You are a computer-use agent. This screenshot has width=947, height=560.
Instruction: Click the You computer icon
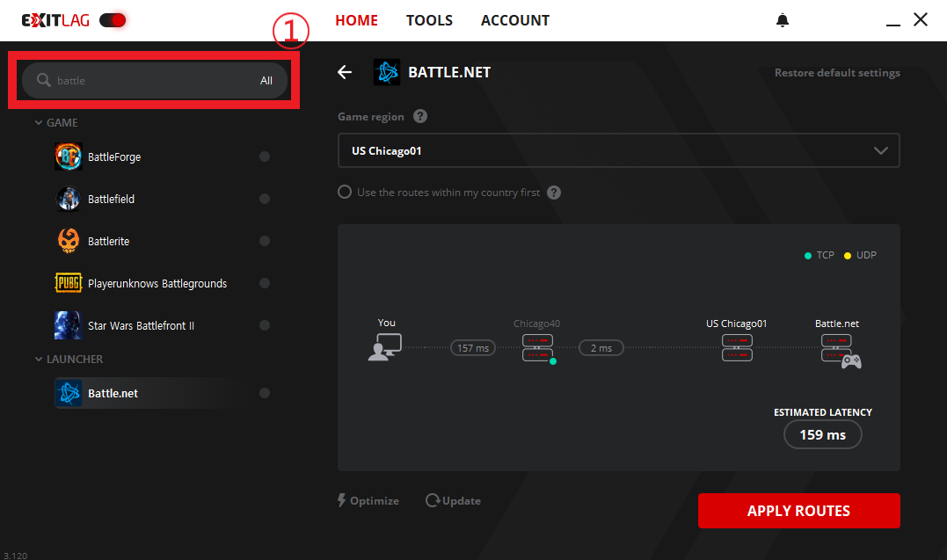click(x=385, y=346)
